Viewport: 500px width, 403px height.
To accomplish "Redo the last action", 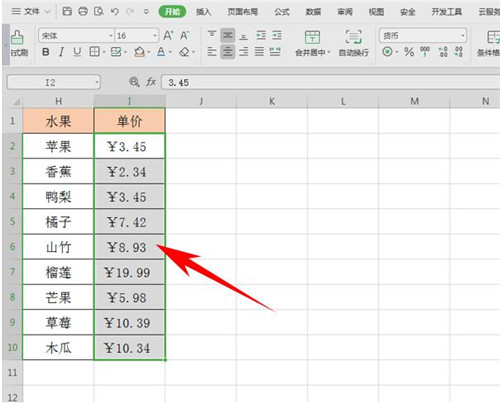I will [x=130, y=12].
